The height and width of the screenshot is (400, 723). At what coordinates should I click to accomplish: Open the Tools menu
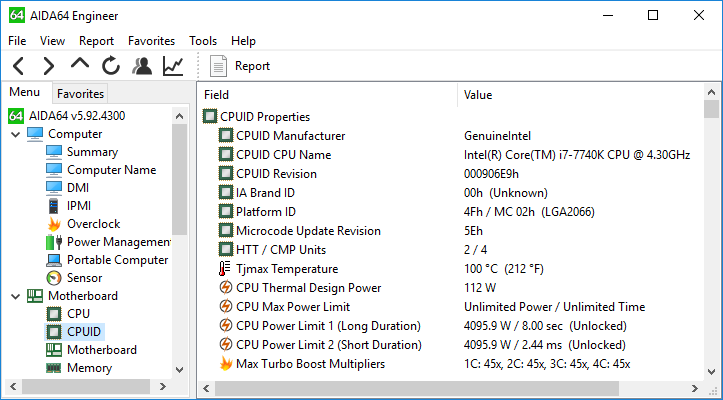pyautogui.click(x=203, y=41)
